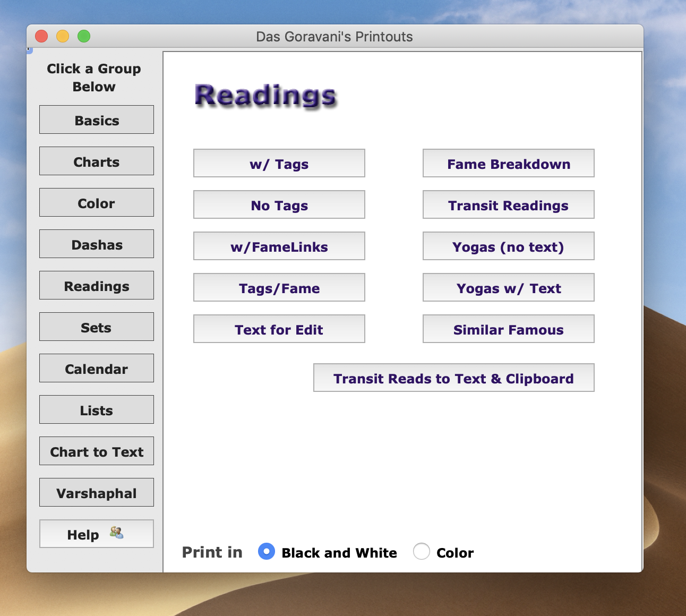Open the Fame Breakdown printout
The image size is (686, 616).
click(x=508, y=164)
